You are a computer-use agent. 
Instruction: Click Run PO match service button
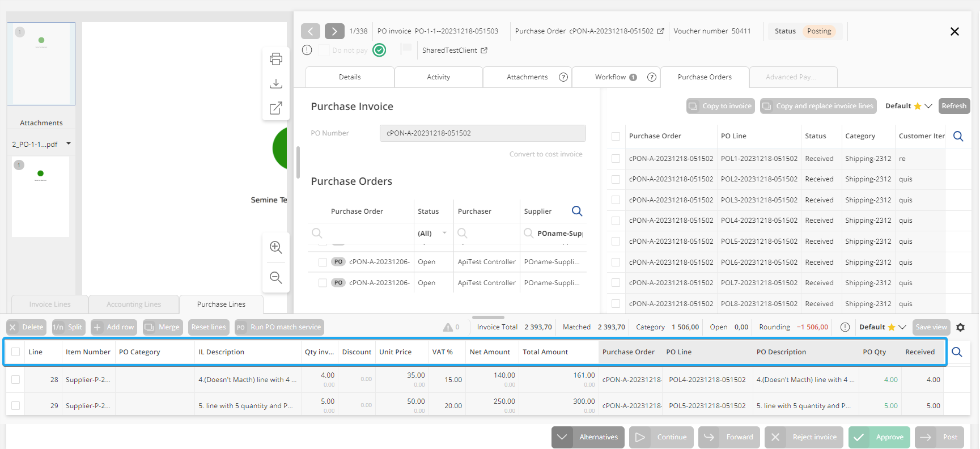[x=279, y=327]
